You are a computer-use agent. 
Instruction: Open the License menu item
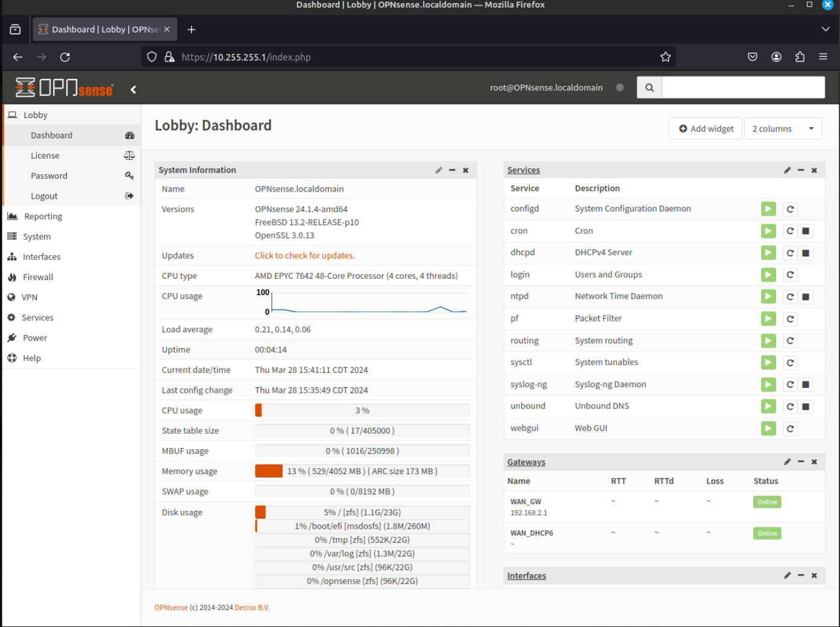pos(72,155)
